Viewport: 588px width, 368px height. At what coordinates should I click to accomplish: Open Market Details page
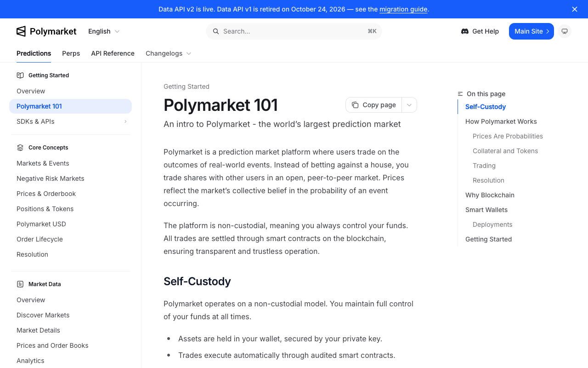pos(70,330)
